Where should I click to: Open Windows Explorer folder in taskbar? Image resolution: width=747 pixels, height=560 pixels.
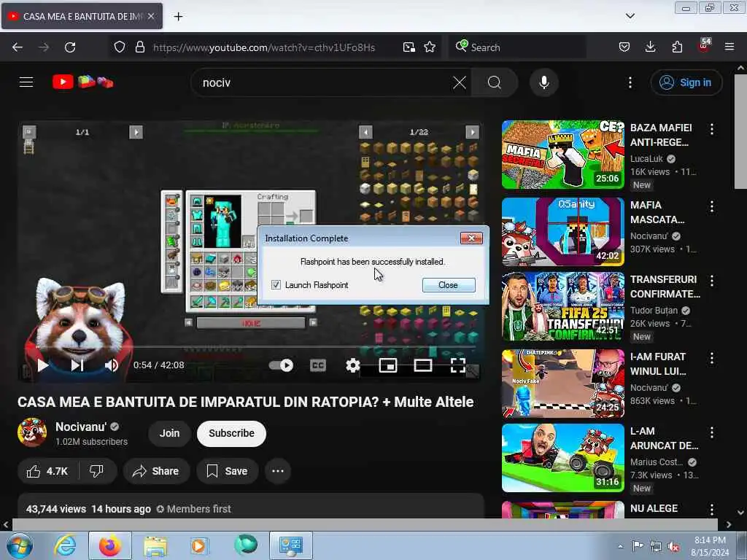(155, 545)
